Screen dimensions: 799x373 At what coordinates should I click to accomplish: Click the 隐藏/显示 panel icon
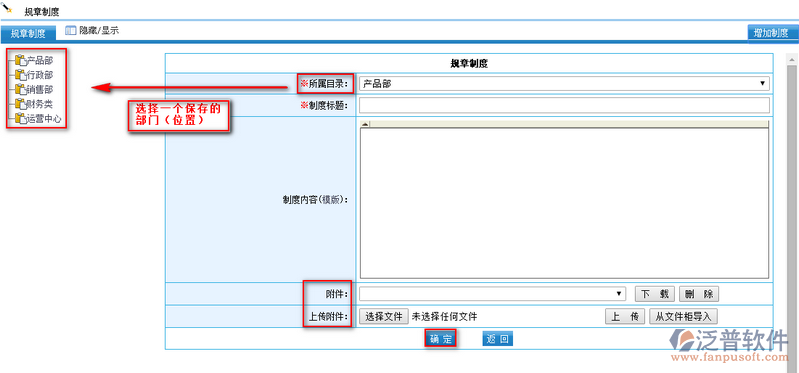70,31
